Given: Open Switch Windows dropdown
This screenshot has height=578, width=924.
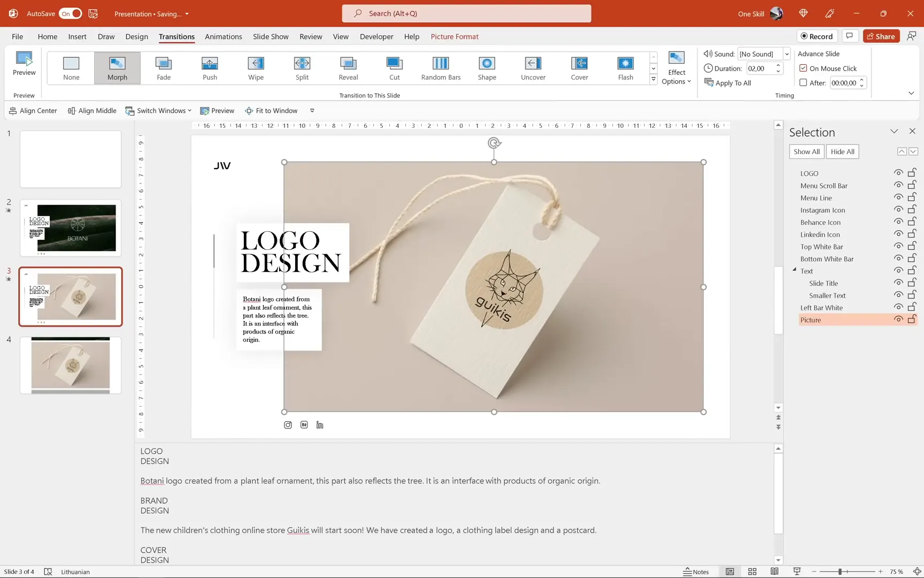Looking at the screenshot, I should (158, 110).
